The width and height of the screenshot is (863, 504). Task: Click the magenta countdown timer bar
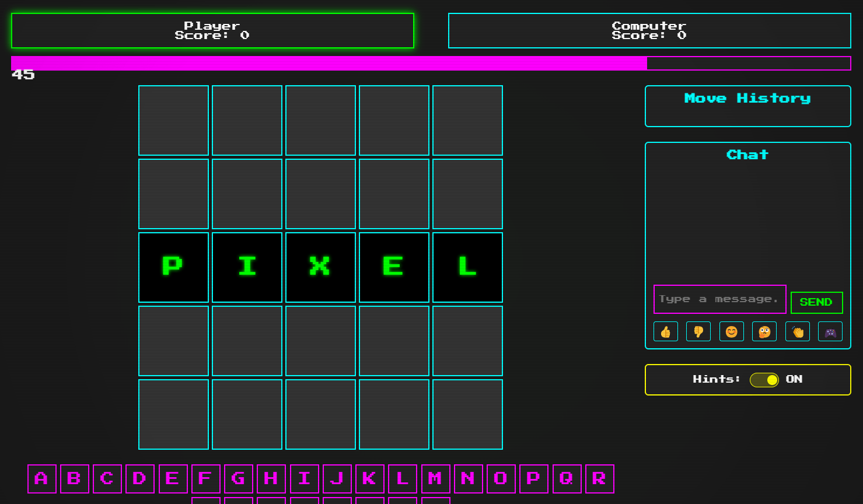pyautogui.click(x=431, y=63)
